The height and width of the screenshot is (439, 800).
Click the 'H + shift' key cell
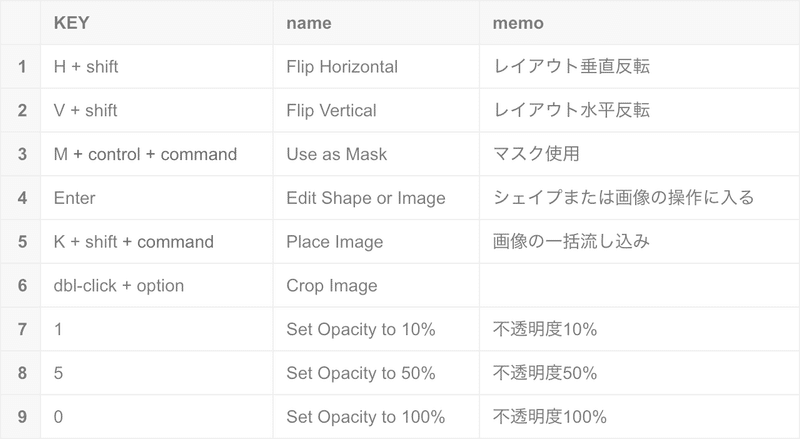pos(157,66)
